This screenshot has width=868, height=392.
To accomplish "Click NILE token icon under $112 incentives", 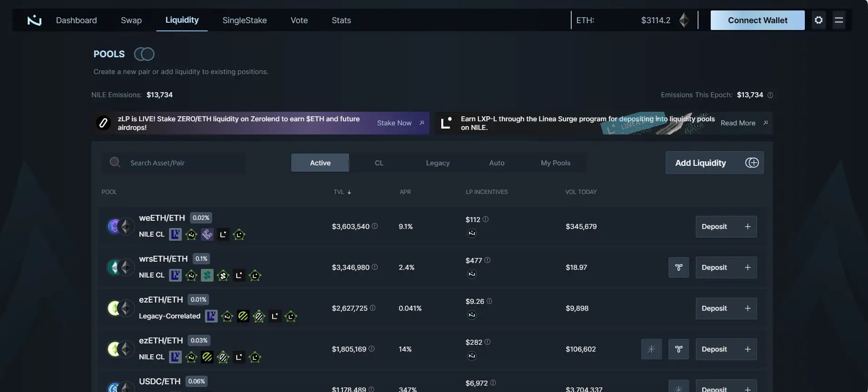I will [x=472, y=233].
